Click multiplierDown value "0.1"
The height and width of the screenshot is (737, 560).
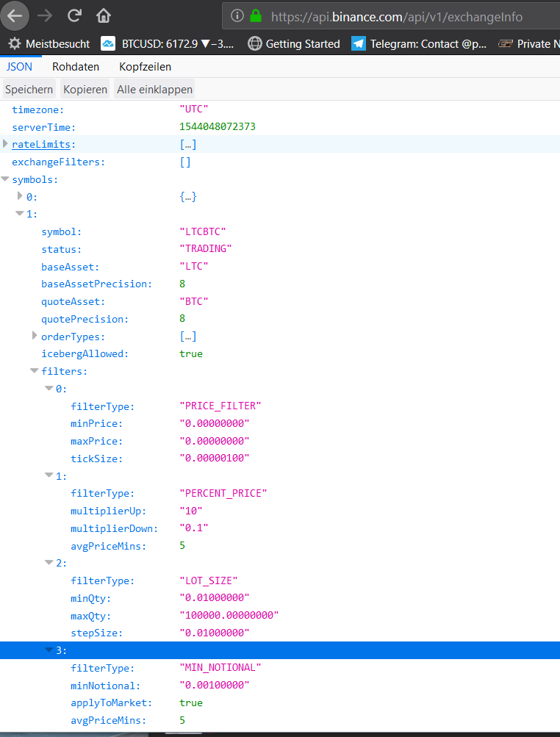pyautogui.click(x=194, y=528)
